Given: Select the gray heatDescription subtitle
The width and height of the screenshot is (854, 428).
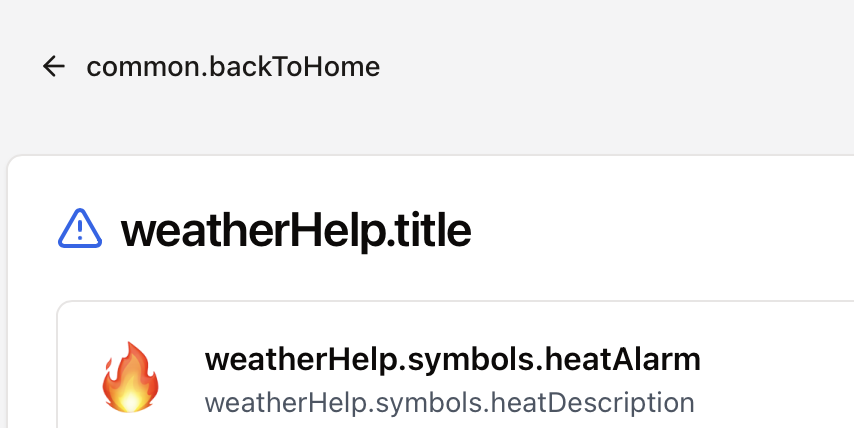Looking at the screenshot, I should tap(449, 403).
